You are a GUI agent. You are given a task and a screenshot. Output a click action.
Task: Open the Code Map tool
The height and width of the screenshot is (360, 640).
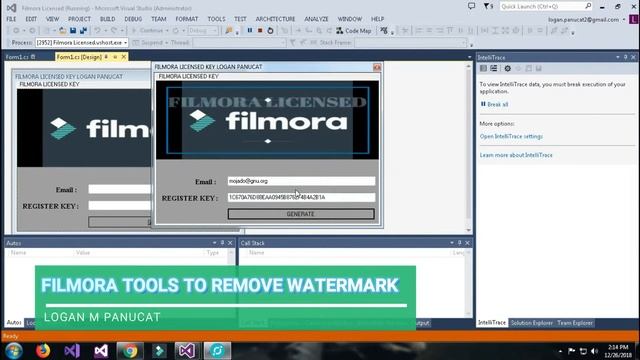pos(353,31)
